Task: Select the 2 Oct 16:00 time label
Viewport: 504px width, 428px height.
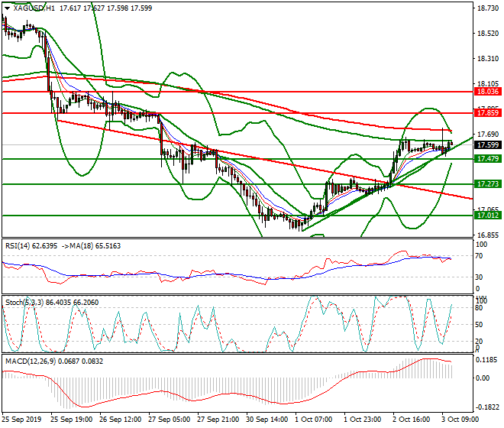Action: tap(412, 420)
